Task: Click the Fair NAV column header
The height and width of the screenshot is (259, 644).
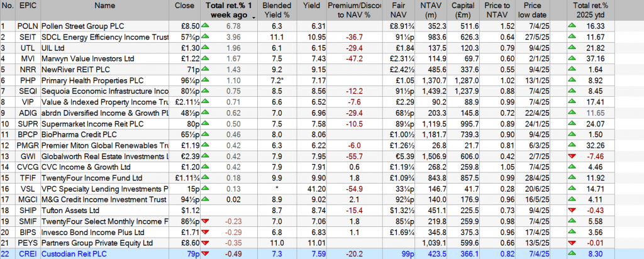Action: [x=398, y=10]
